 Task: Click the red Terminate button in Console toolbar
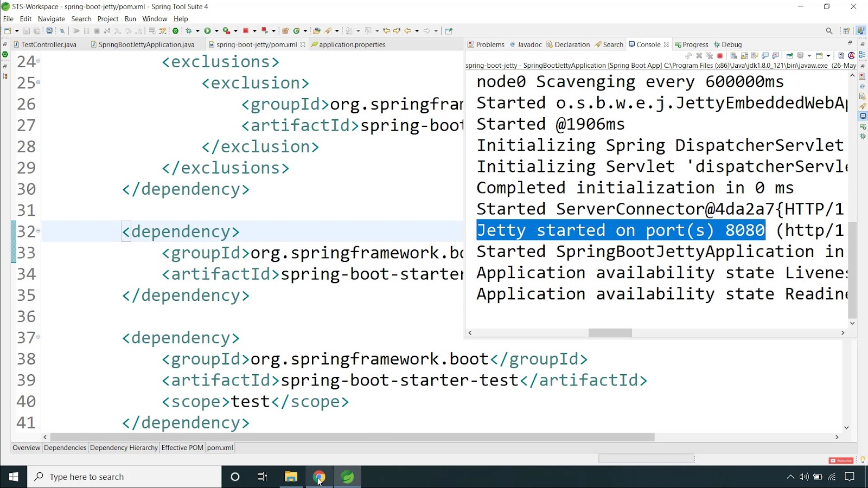720,56
